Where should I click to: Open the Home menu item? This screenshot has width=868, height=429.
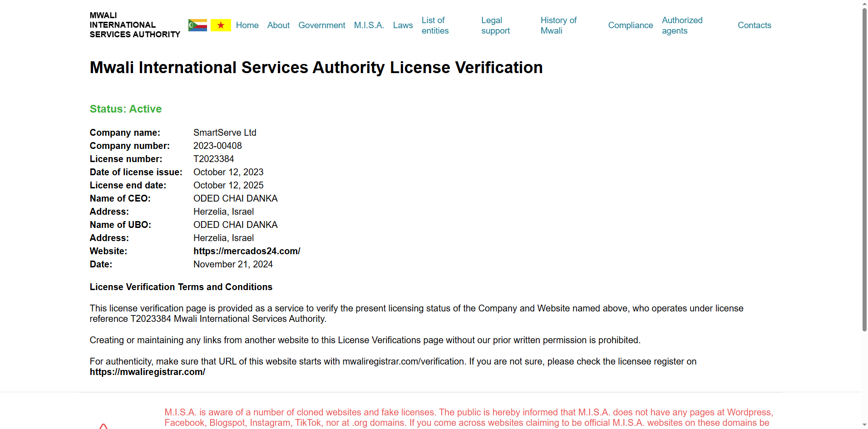tap(247, 25)
